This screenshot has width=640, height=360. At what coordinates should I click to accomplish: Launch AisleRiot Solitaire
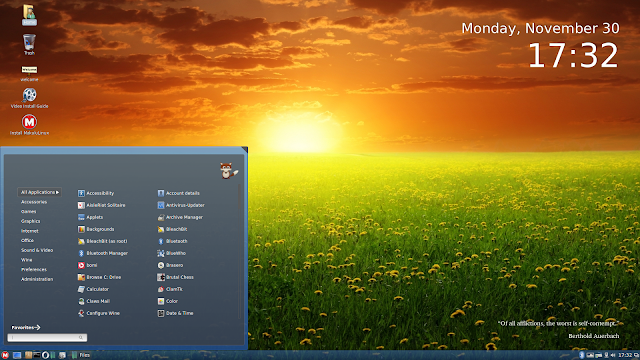102,205
